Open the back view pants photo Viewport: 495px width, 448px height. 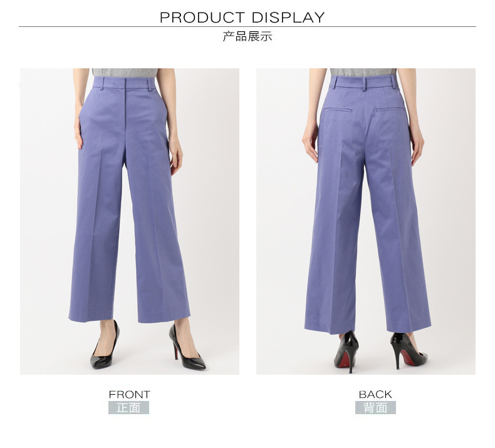click(365, 221)
